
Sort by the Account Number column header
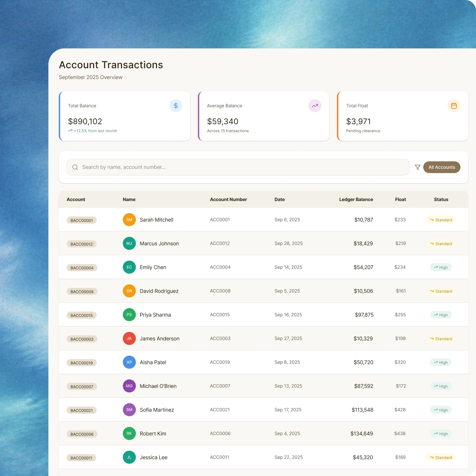(x=229, y=199)
